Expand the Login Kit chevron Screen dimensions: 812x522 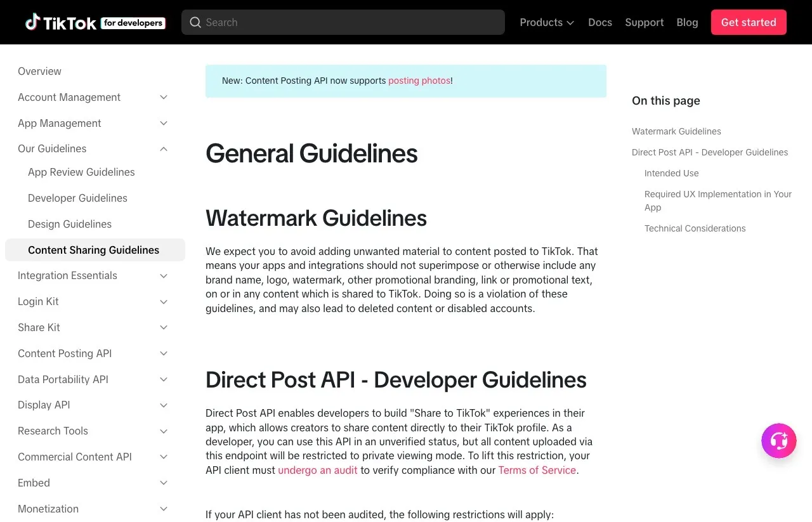pos(164,302)
